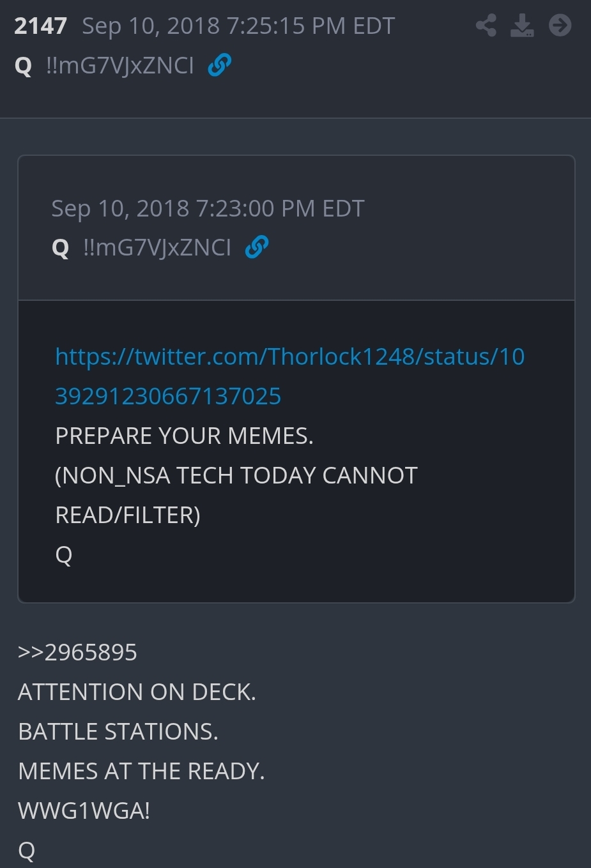Click the WWG1WGA! line

(84, 811)
